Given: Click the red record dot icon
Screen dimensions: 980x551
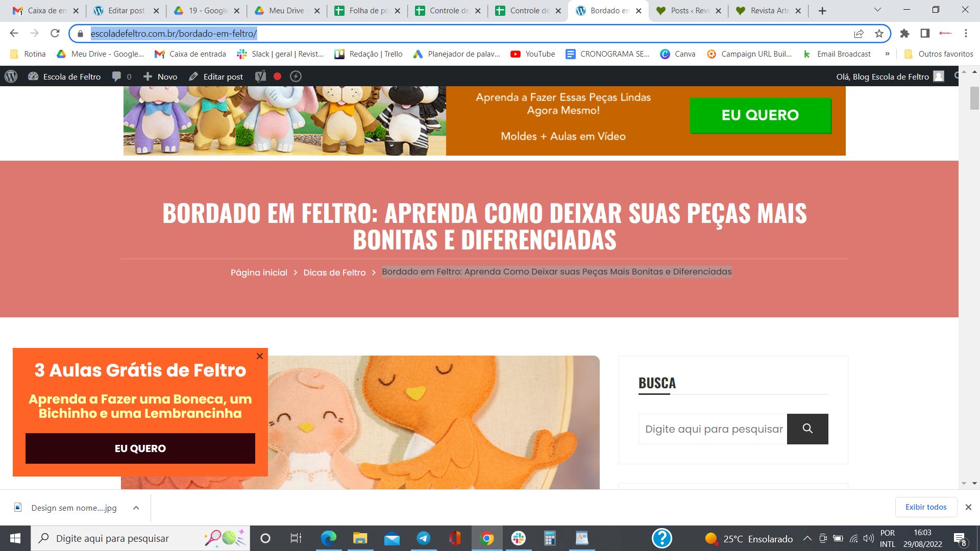Looking at the screenshot, I should coord(278,77).
